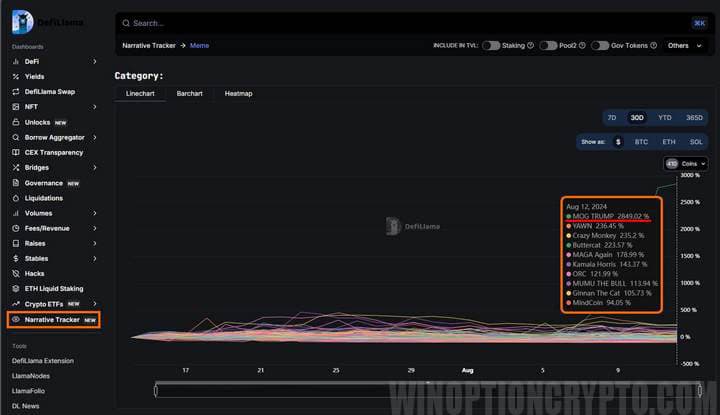Select the 7D time range button
Viewport: 720px width, 415px height.
coord(612,117)
